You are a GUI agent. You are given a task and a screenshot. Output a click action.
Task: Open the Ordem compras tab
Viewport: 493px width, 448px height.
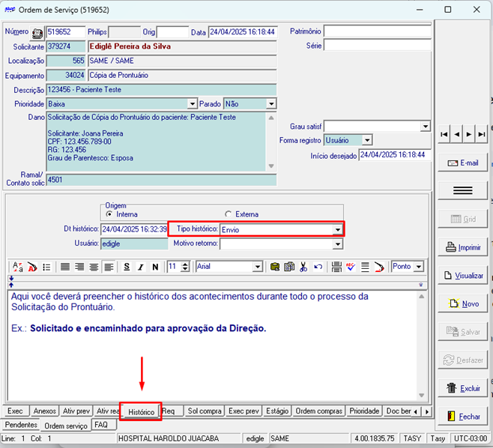[319, 411]
